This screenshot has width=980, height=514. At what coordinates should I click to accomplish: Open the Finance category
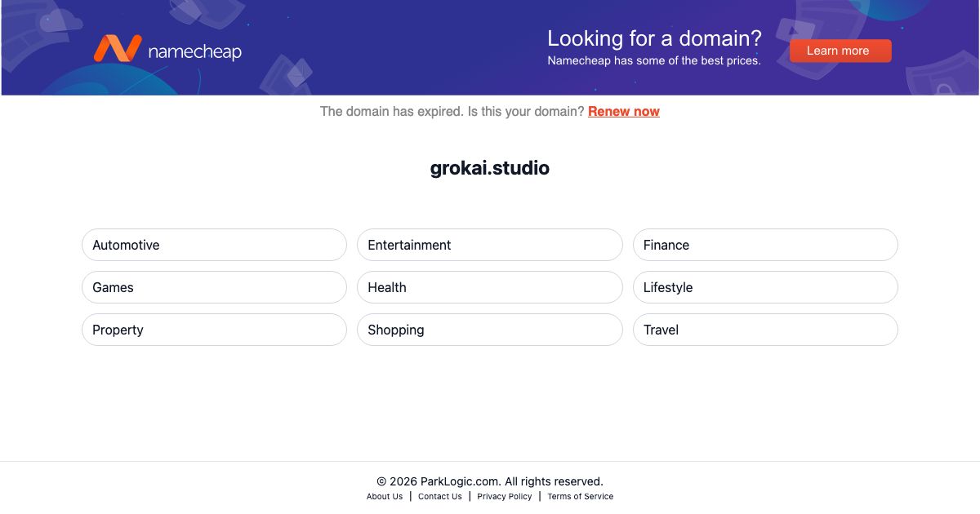[765, 245]
